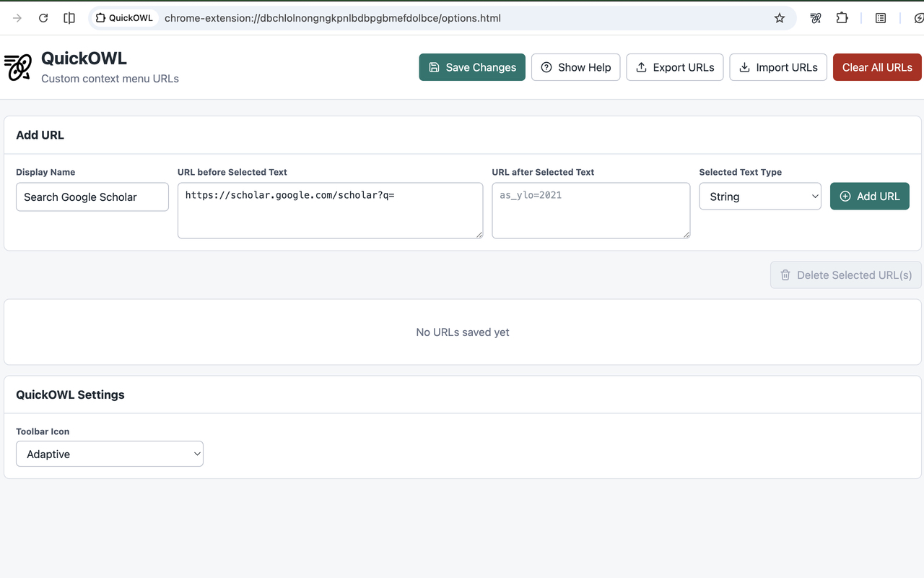
Task: Click the 'Toolbar Icon' label
Action: pyautogui.click(x=43, y=431)
